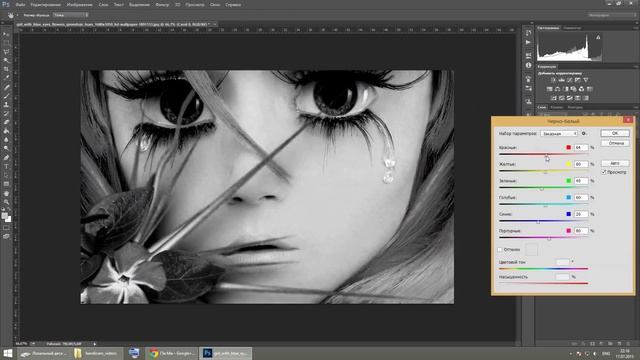Select the Pen tool
Screen dimensions: 640x360
point(6,157)
